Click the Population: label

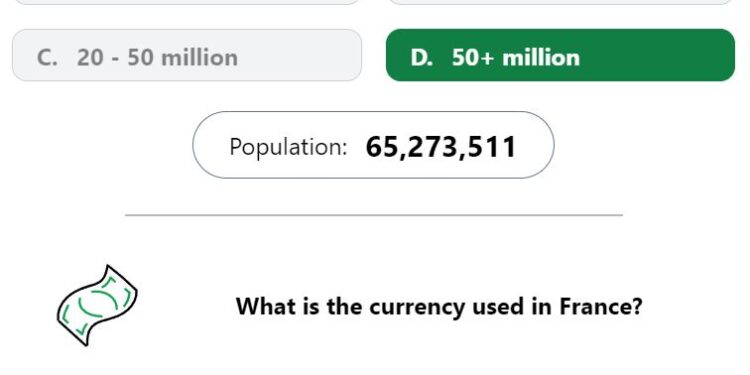coord(288,147)
